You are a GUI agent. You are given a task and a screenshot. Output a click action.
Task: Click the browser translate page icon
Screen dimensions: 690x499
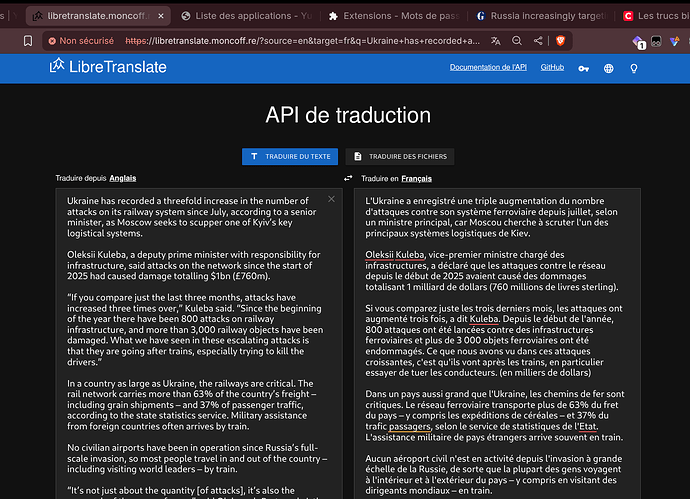[495, 41]
